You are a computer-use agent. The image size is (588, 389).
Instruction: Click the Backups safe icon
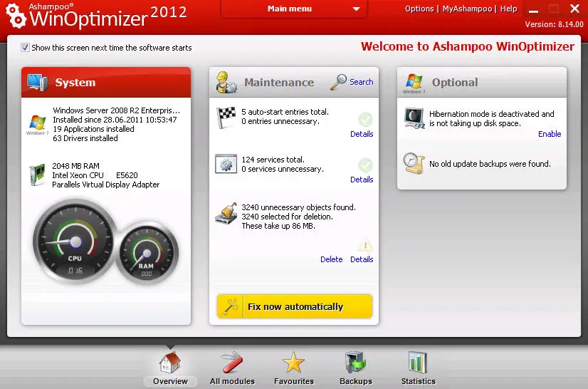point(355,363)
